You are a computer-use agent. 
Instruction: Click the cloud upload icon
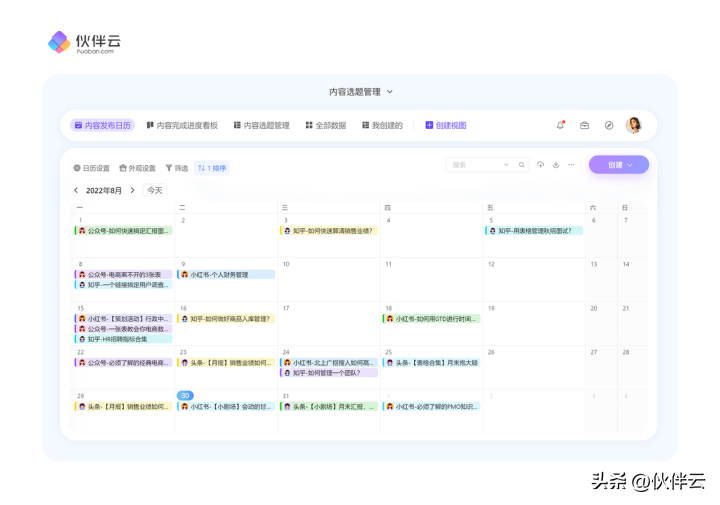540,165
